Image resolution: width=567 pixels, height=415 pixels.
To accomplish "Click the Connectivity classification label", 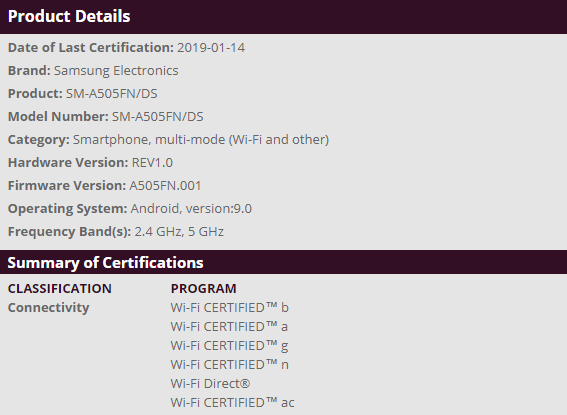I will pyautogui.click(x=48, y=308).
